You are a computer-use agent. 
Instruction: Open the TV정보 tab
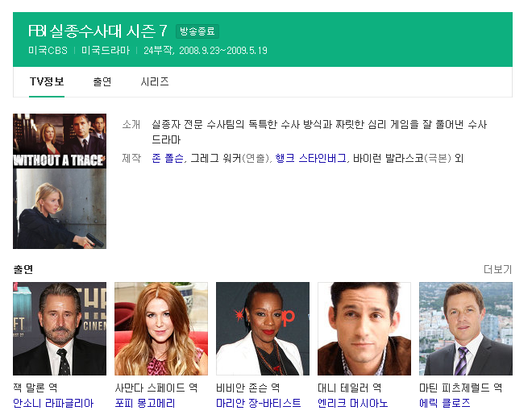(x=47, y=81)
